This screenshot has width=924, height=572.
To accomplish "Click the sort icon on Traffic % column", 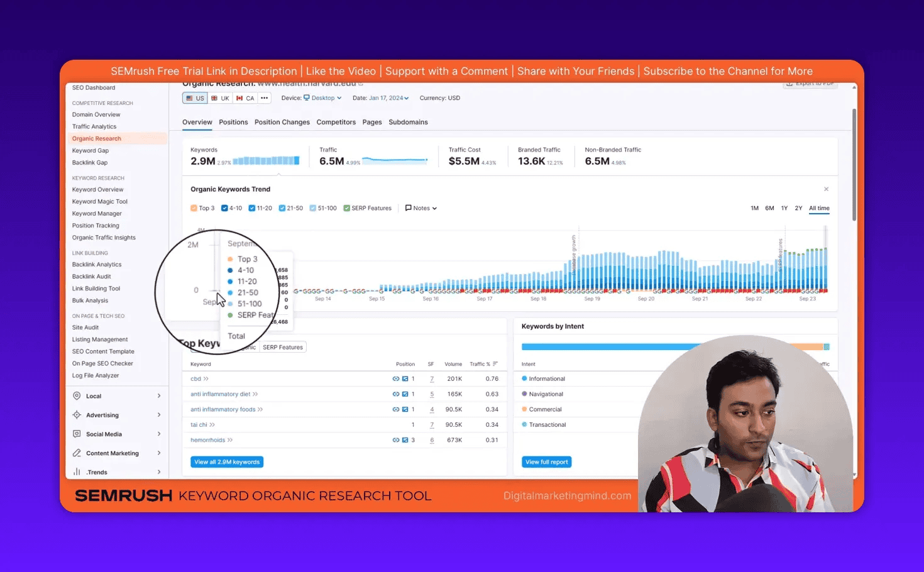I will 494,364.
